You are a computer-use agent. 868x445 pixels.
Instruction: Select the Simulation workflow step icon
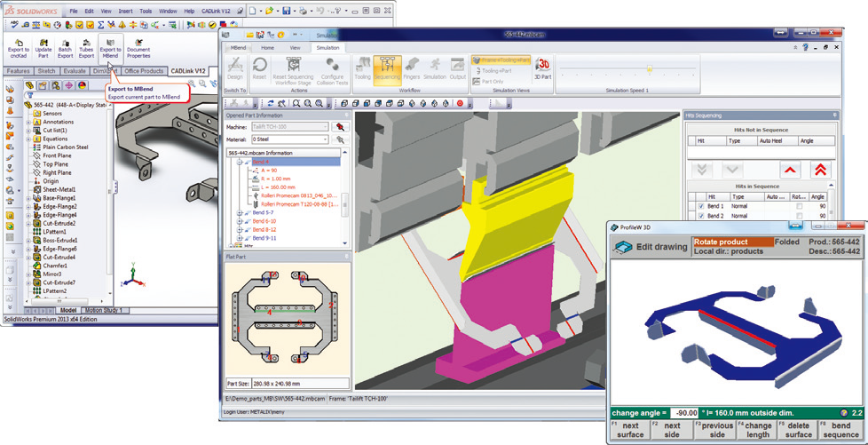[x=435, y=69]
